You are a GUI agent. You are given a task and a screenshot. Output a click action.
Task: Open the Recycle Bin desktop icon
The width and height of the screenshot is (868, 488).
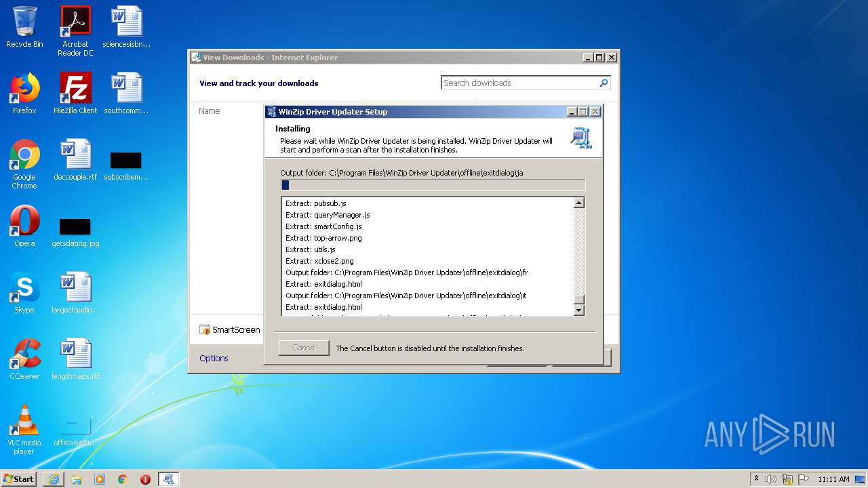click(x=24, y=27)
